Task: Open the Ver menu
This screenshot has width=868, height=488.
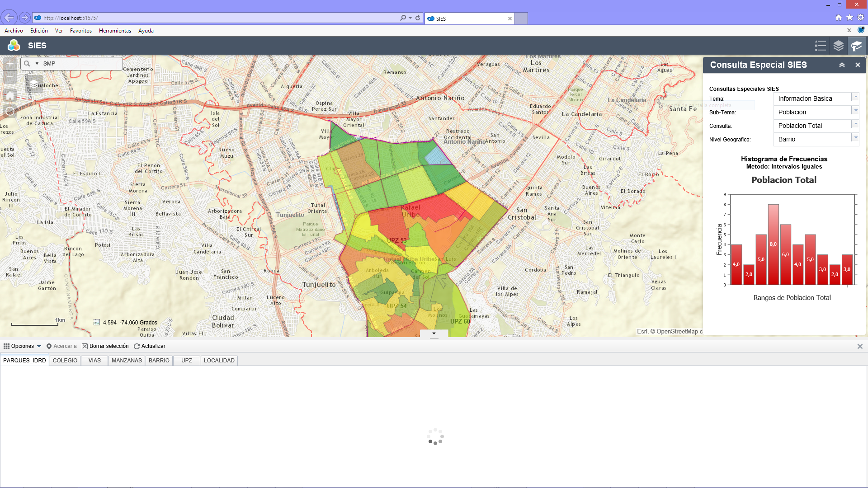Action: point(59,31)
